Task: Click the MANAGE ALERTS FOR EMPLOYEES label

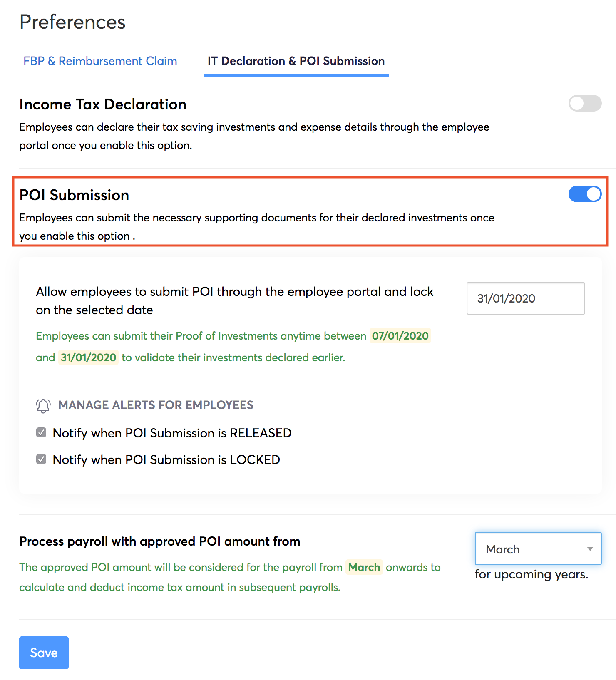Action: pos(156,405)
